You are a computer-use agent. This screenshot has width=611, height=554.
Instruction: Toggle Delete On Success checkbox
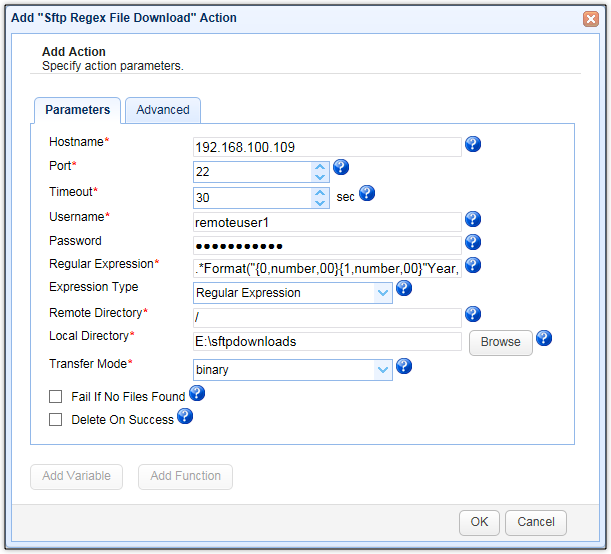point(56,420)
